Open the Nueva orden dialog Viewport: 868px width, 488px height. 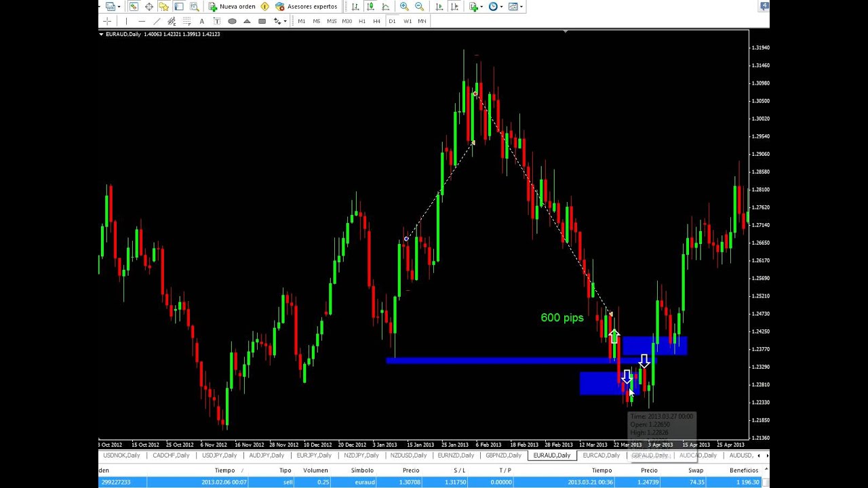[232, 7]
